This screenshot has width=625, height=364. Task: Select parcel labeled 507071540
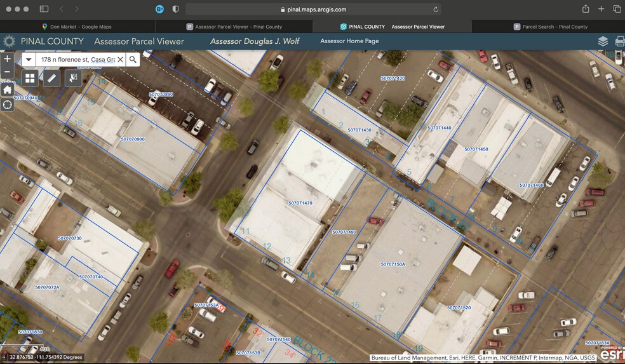[279, 339]
